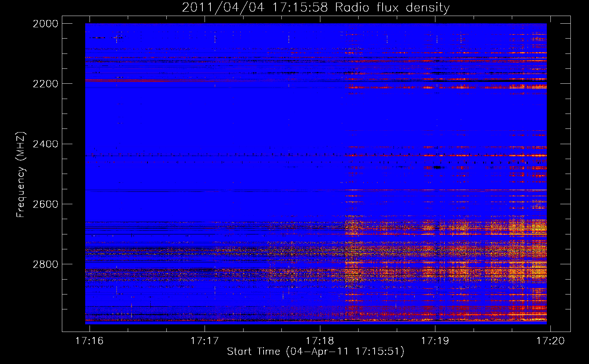Select the 2400 frequency axis label
589x364 pixels.
46,144
